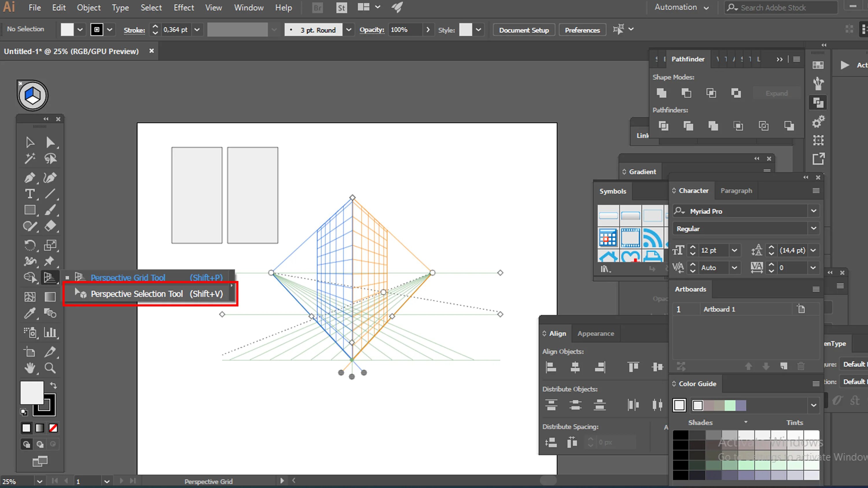Open the Myriad Pro font dropdown
This screenshot has height=488, width=868.
pyautogui.click(x=813, y=211)
